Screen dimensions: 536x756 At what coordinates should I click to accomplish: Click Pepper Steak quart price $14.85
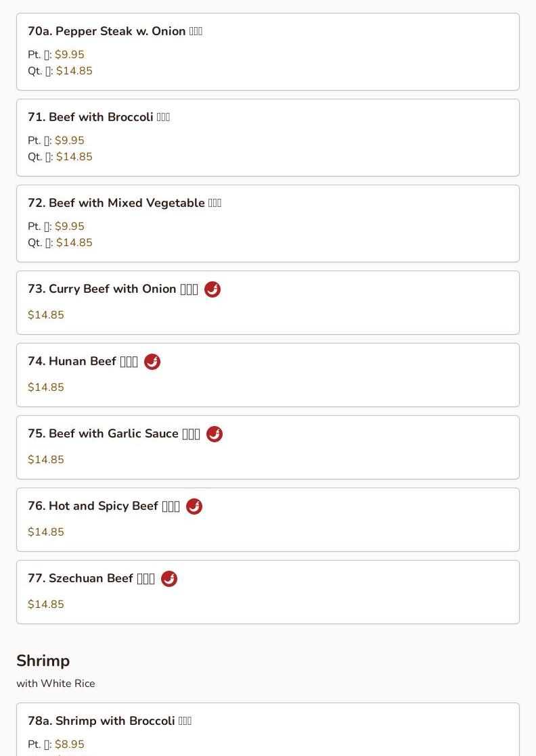click(74, 71)
